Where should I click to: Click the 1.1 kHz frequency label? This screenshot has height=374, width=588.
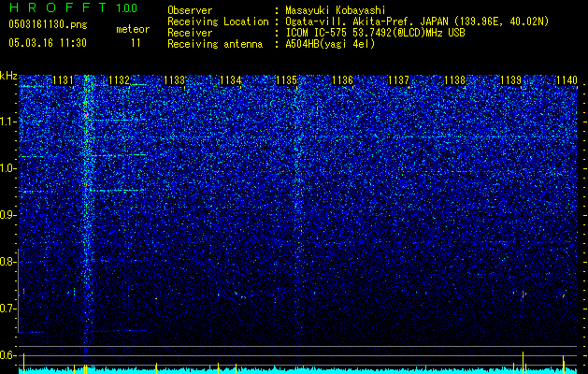click(x=8, y=122)
